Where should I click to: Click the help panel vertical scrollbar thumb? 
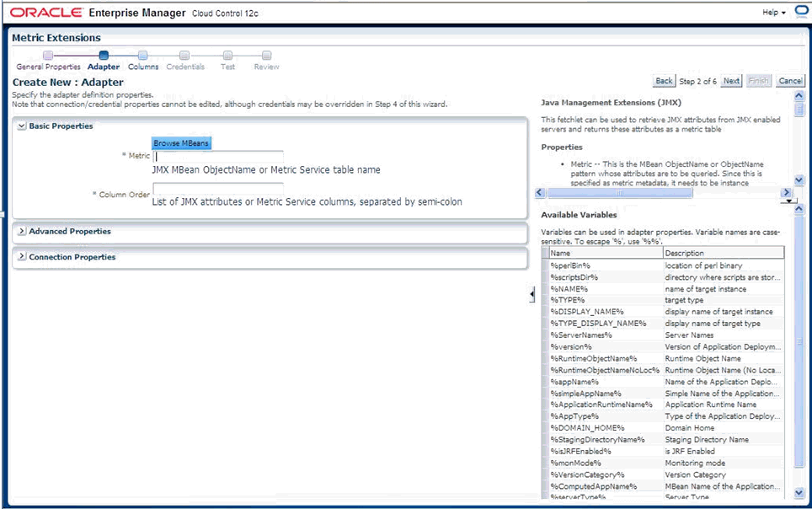(799, 110)
